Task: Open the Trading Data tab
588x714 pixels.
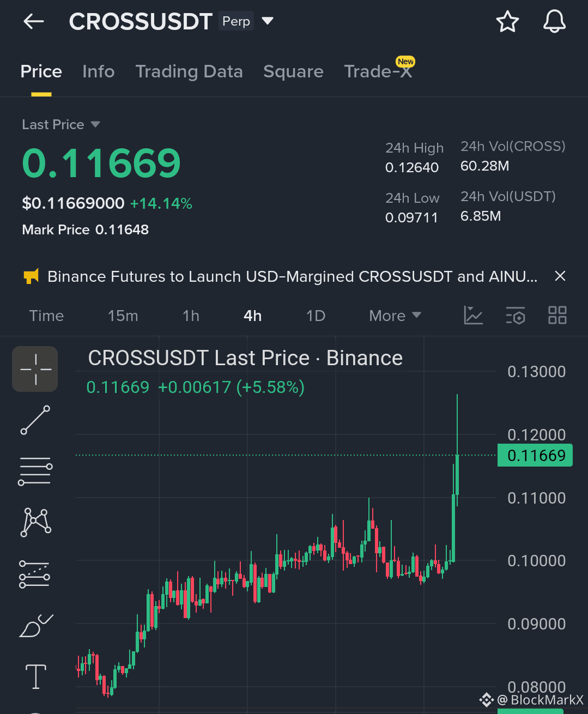Action: coord(189,71)
